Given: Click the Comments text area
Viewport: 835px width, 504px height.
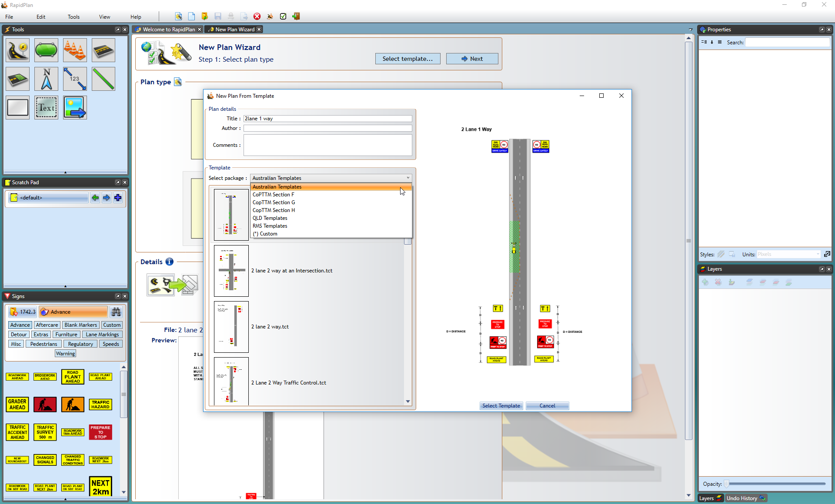Looking at the screenshot, I should pyautogui.click(x=327, y=145).
